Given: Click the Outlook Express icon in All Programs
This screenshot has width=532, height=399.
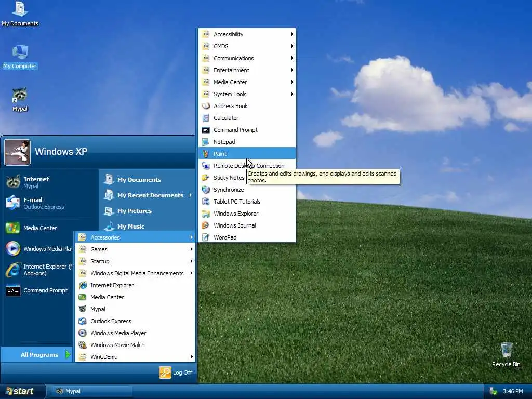Looking at the screenshot, I should [83, 321].
